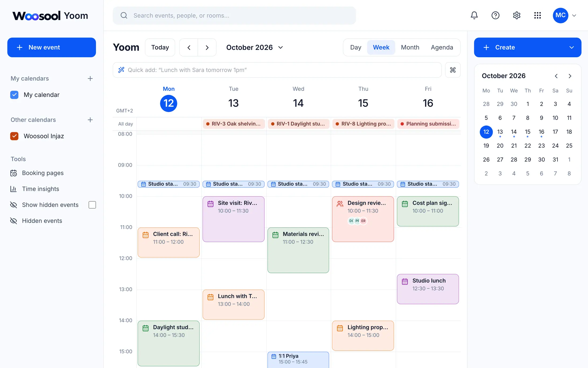
Task: Focus the Quick add input field
Action: (277, 70)
